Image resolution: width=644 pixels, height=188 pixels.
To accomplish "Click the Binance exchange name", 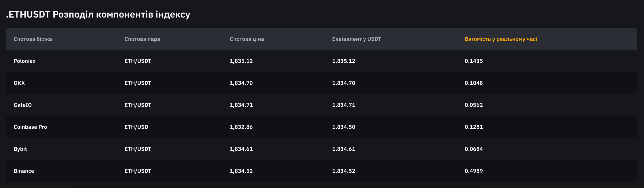I will pos(24,171).
